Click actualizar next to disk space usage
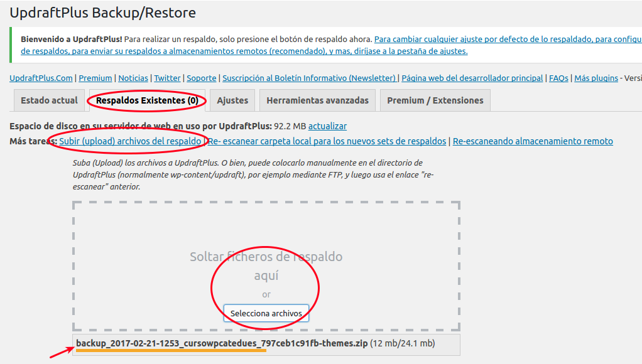This screenshot has width=642, height=364. pos(327,126)
